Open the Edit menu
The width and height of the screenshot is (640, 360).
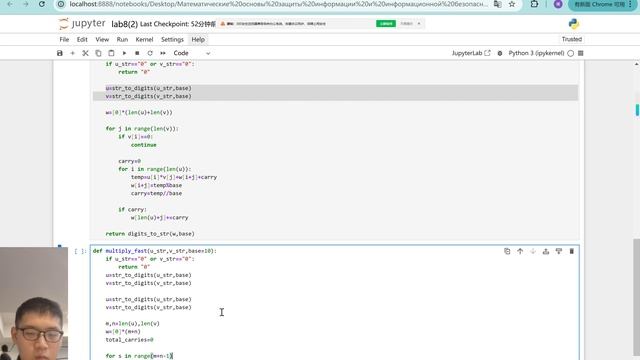82,40
